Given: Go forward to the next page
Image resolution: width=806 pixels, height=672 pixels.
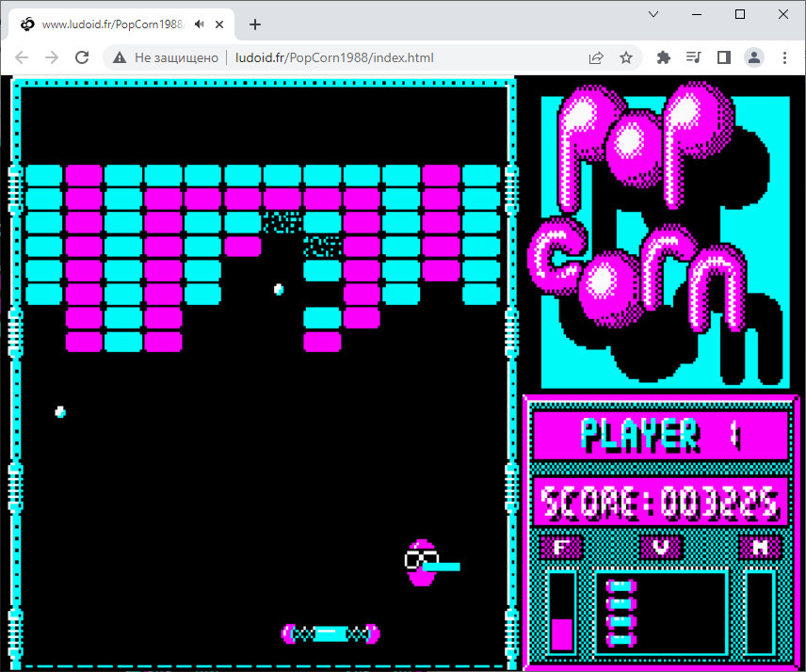Looking at the screenshot, I should point(52,57).
